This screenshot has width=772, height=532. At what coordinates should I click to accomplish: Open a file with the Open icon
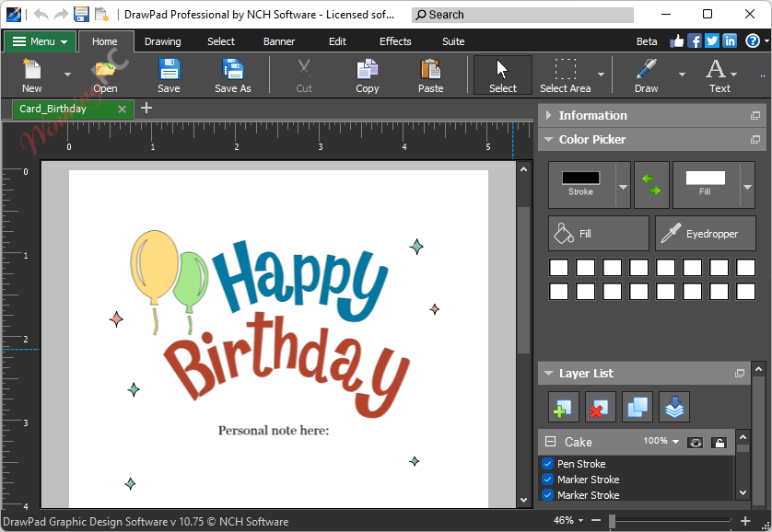tap(105, 75)
